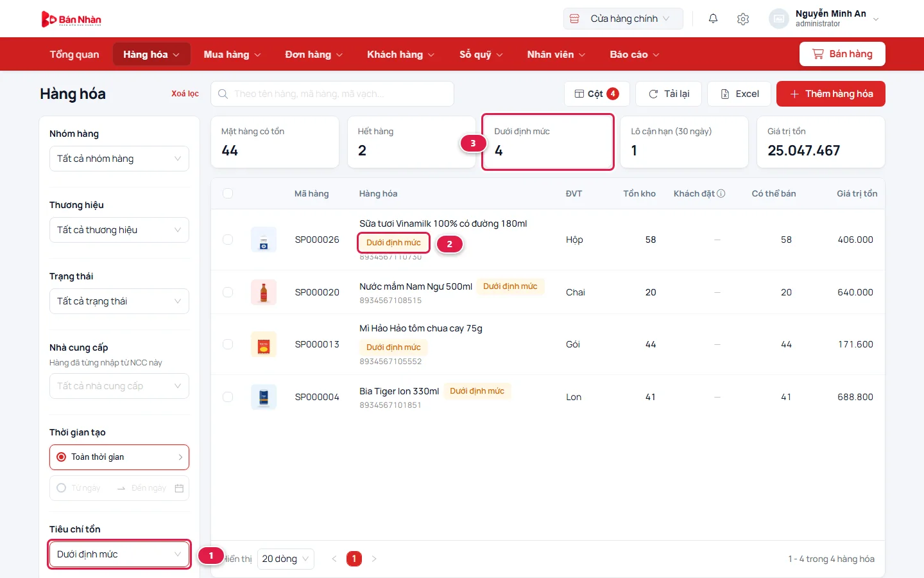Click the Mì Hảo Hảo product thumbnail
The image size is (924, 578).
264,344
